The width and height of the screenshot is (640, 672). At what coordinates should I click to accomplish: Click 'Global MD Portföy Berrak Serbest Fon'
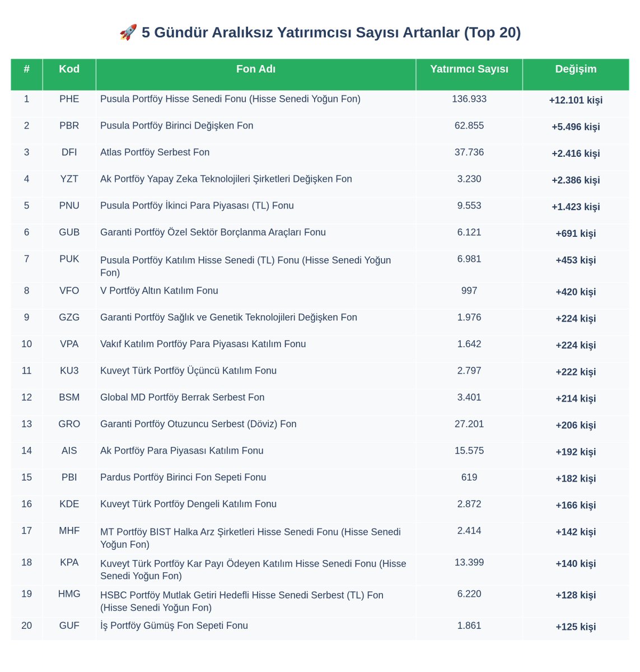point(183,398)
